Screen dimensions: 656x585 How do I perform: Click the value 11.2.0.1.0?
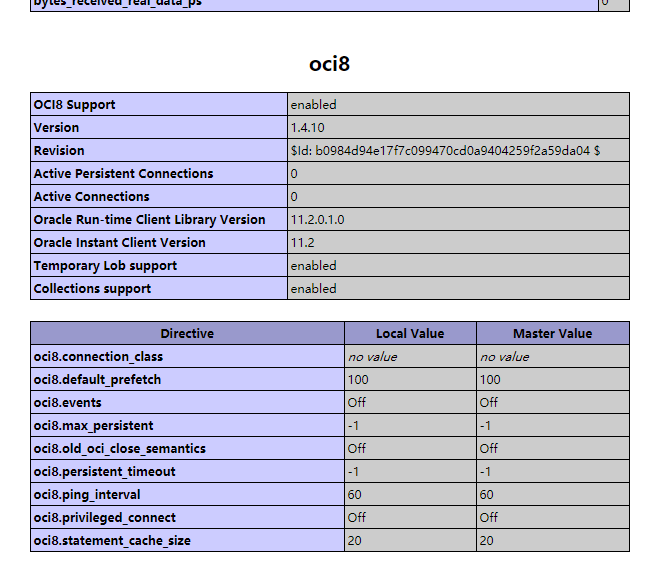point(318,220)
